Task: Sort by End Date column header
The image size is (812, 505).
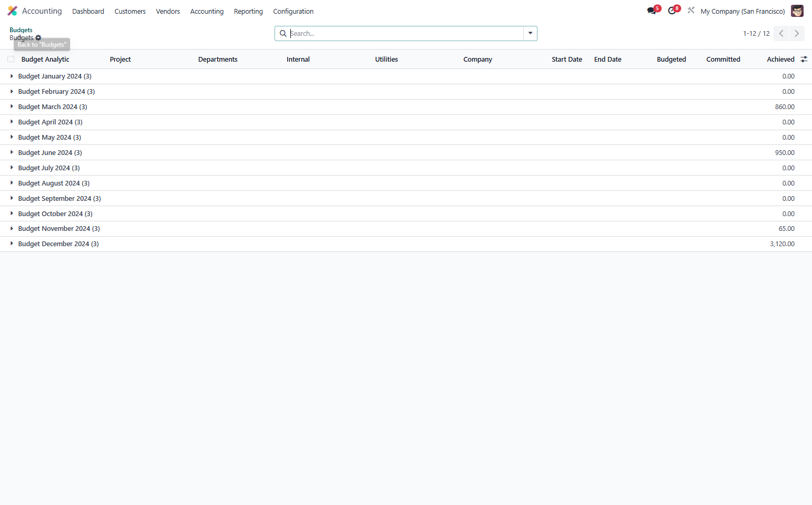Action: (x=608, y=60)
